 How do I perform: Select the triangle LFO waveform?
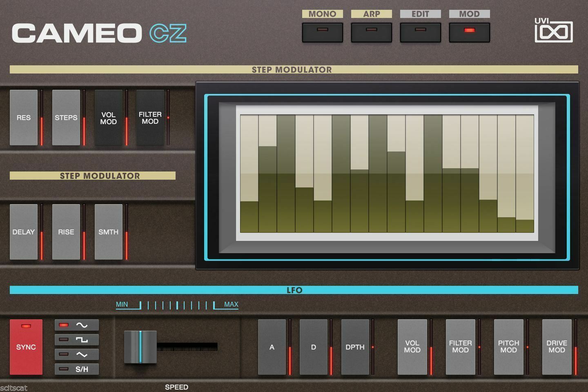(x=77, y=354)
